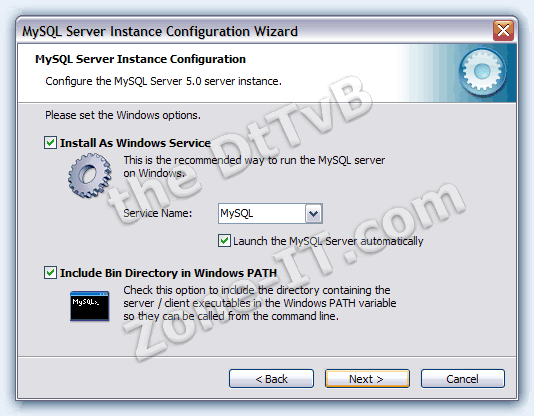Click the "Install As Windows Service" bold label

135,143
